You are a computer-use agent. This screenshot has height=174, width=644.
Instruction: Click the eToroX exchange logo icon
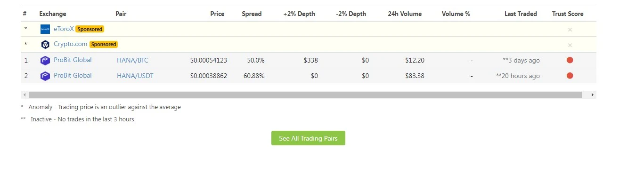[x=45, y=29]
